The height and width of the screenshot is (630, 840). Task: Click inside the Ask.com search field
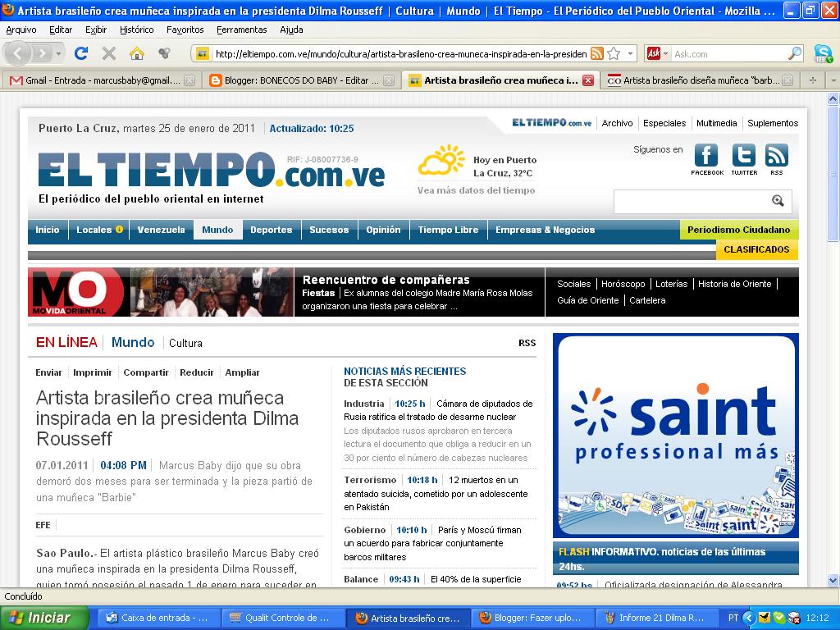coord(728,53)
